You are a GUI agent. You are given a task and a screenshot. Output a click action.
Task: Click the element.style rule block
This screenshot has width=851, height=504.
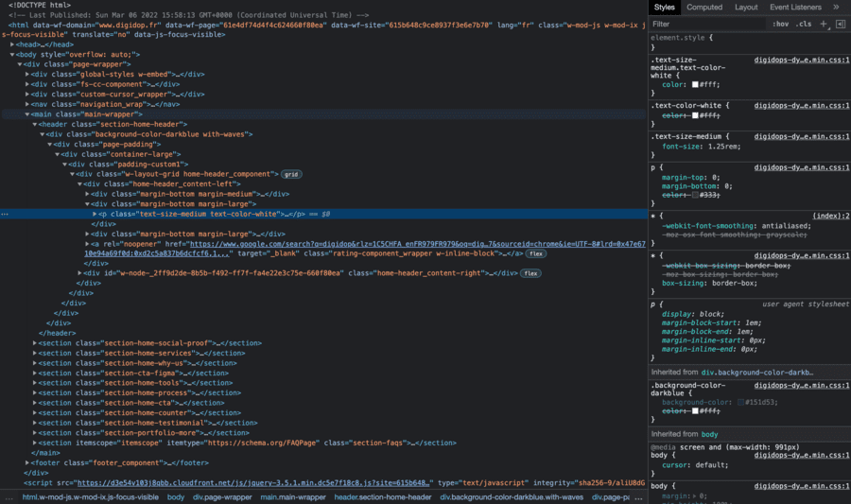[x=751, y=43]
